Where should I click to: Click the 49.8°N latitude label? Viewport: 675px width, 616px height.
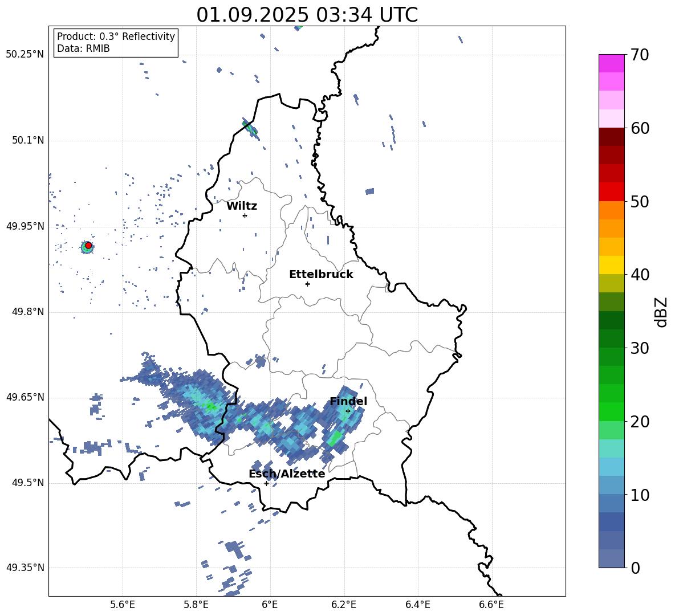pyautogui.click(x=27, y=312)
